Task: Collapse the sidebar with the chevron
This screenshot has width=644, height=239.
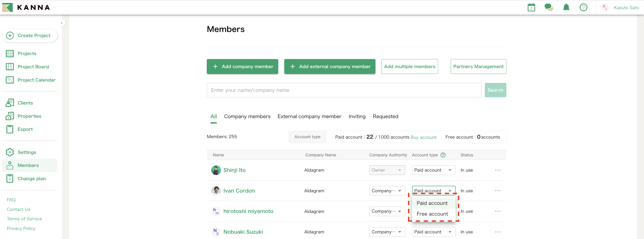Action: click(x=62, y=23)
